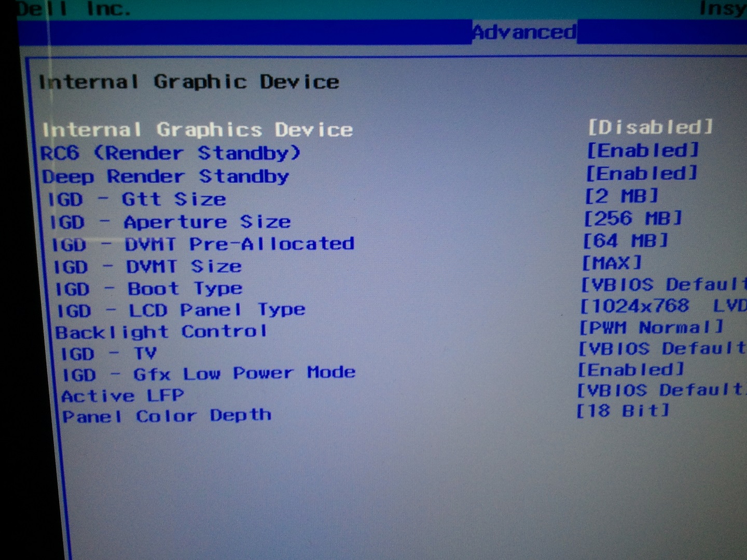Click the Internal Graphic Device section heading
The width and height of the screenshot is (747, 560).
click(189, 82)
